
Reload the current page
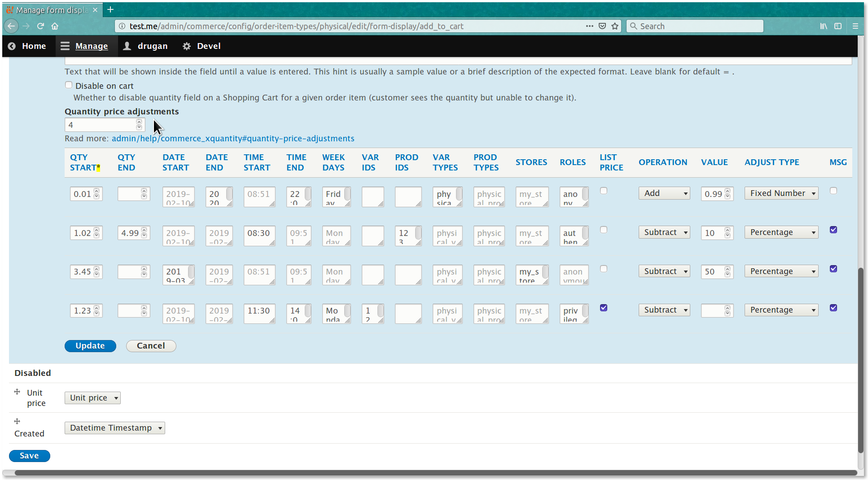(x=40, y=26)
